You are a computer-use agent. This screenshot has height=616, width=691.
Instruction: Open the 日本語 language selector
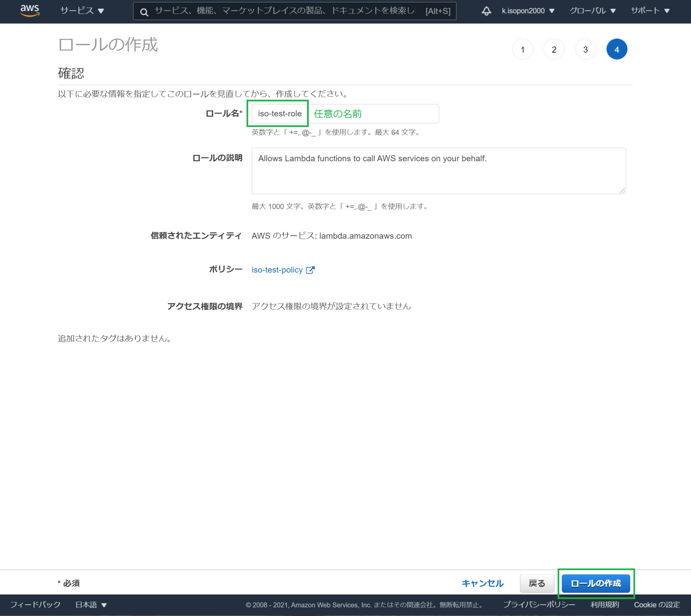[90, 605]
